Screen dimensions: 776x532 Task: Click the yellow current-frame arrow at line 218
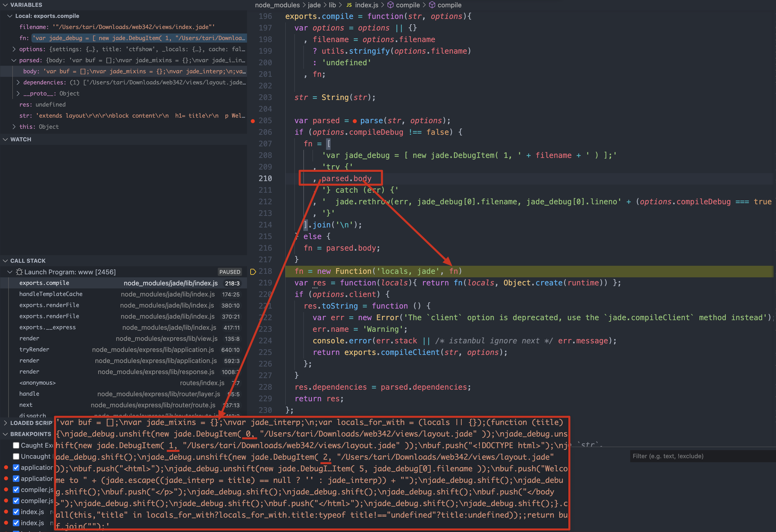tap(253, 272)
